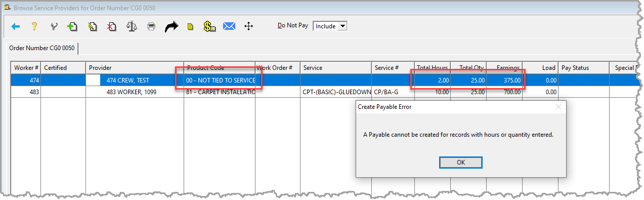This screenshot has width=644, height=200.
Task: Click the Provider column header
Action: click(135, 68)
